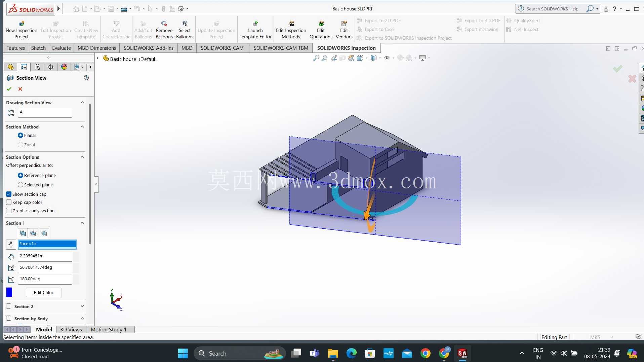Viewport: 644px width, 362px height.
Task: Switch to the MBD Dimensions tab
Action: click(x=97, y=48)
